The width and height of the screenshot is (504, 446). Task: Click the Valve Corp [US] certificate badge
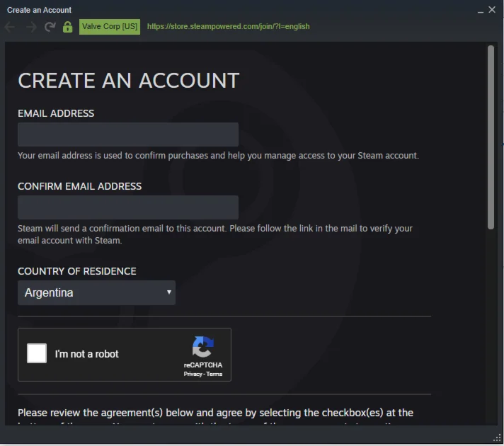(110, 27)
